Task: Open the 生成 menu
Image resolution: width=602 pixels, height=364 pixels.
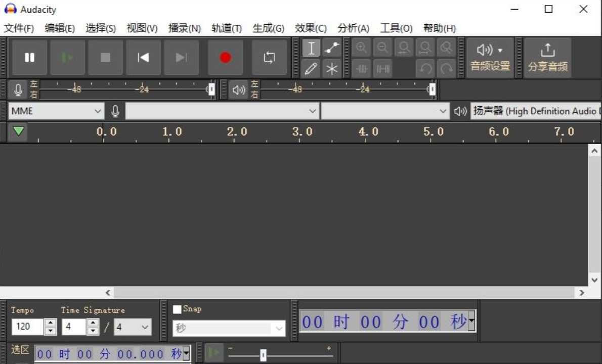Action: click(267, 28)
